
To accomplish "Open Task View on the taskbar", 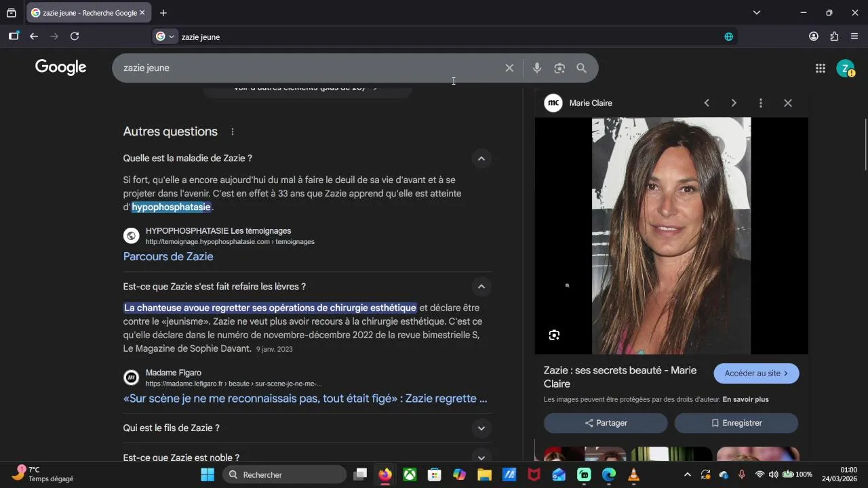I will click(x=360, y=474).
